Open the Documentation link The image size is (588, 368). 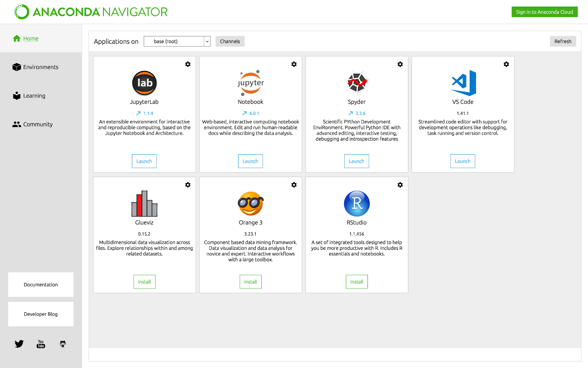(x=41, y=284)
